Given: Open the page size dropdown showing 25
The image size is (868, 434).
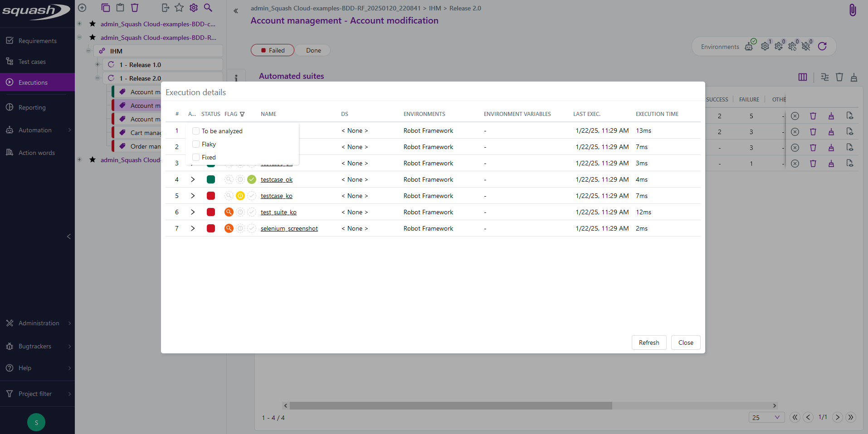Looking at the screenshot, I should click(766, 417).
